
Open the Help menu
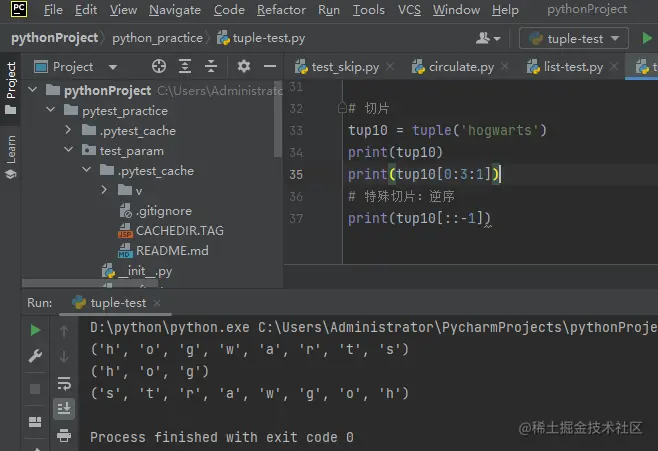click(505, 10)
